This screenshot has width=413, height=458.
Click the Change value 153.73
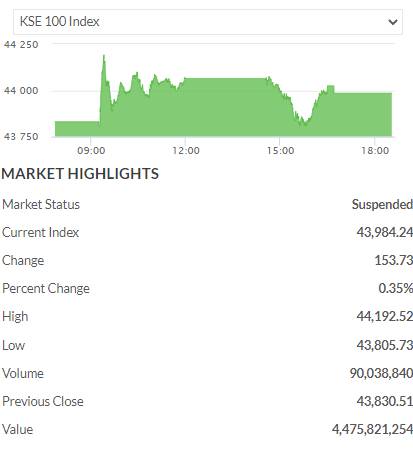pyautogui.click(x=394, y=260)
